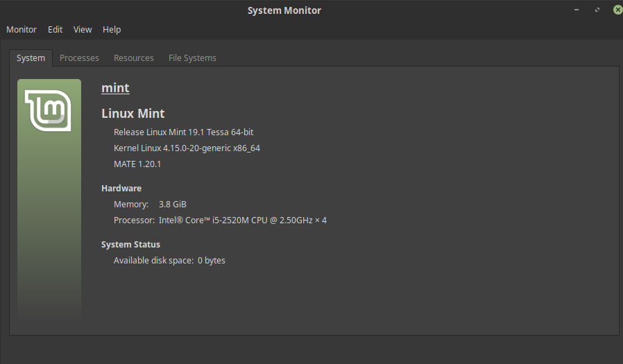Viewport: 623px width, 364px height.
Task: Click the Available disk space value
Action: click(212, 261)
